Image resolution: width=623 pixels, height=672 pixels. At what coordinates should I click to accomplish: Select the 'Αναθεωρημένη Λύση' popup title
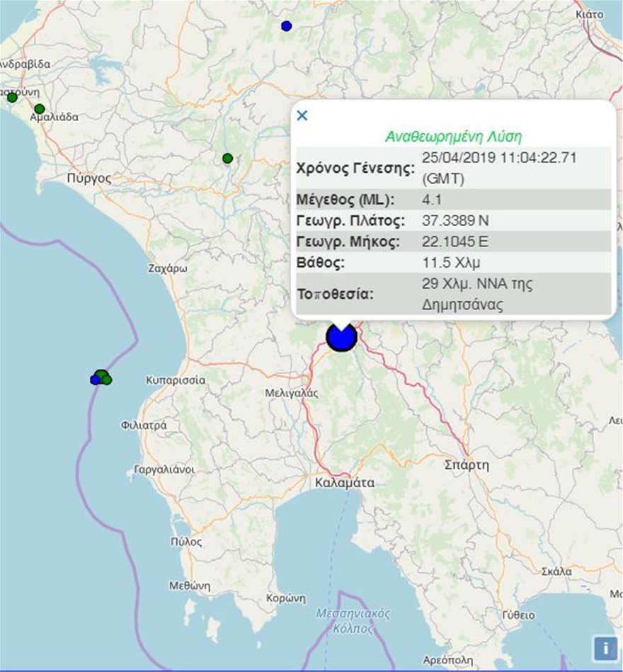tap(453, 137)
